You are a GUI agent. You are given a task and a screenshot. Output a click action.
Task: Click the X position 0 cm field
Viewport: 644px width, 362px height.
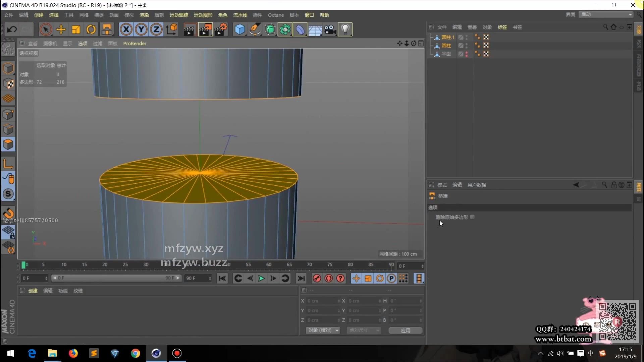(323, 301)
